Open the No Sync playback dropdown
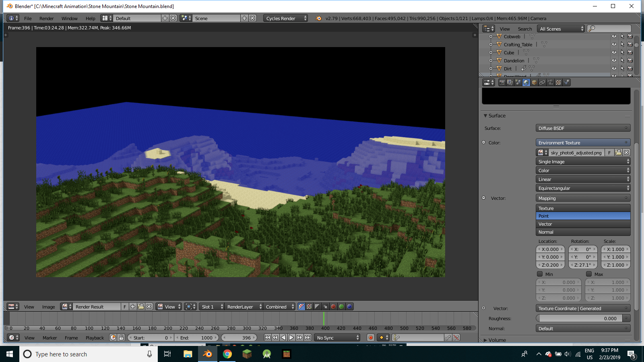Viewport: 644px width, 362px height. pyautogui.click(x=337, y=337)
